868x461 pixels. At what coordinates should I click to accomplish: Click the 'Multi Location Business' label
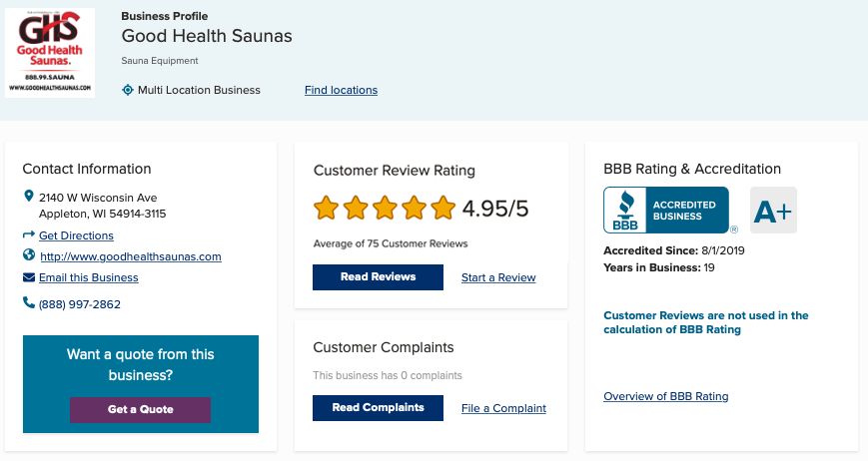pos(199,90)
